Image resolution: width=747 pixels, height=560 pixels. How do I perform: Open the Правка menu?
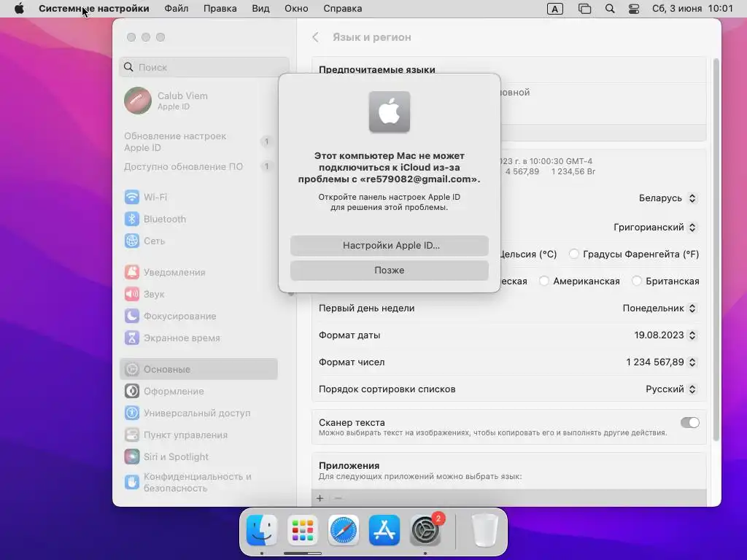tap(220, 9)
